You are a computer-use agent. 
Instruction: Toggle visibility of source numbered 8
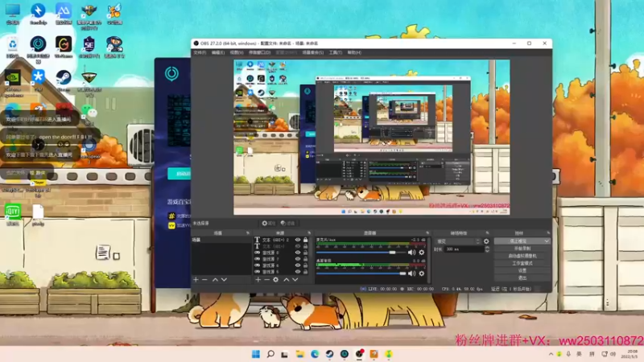click(298, 253)
